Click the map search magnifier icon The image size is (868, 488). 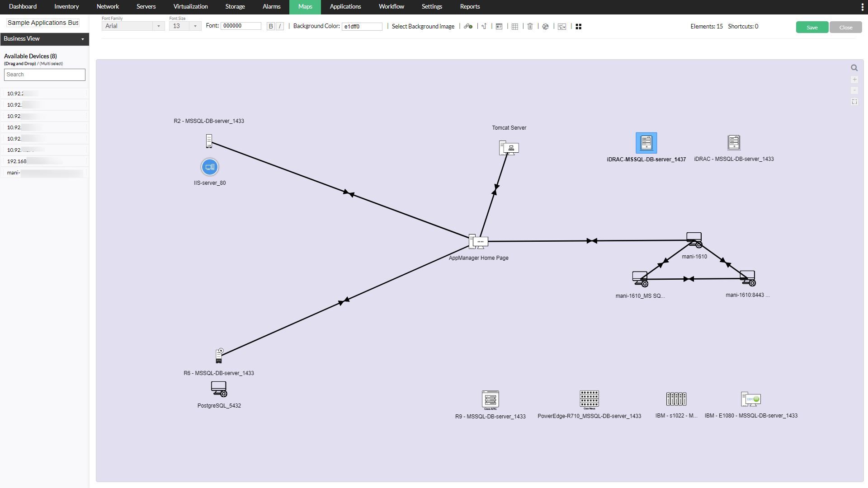click(x=854, y=68)
